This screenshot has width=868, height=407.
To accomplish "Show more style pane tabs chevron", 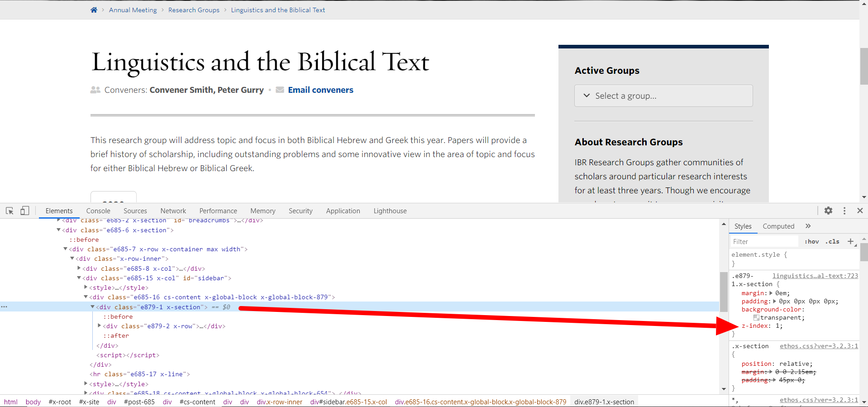I will click(808, 226).
